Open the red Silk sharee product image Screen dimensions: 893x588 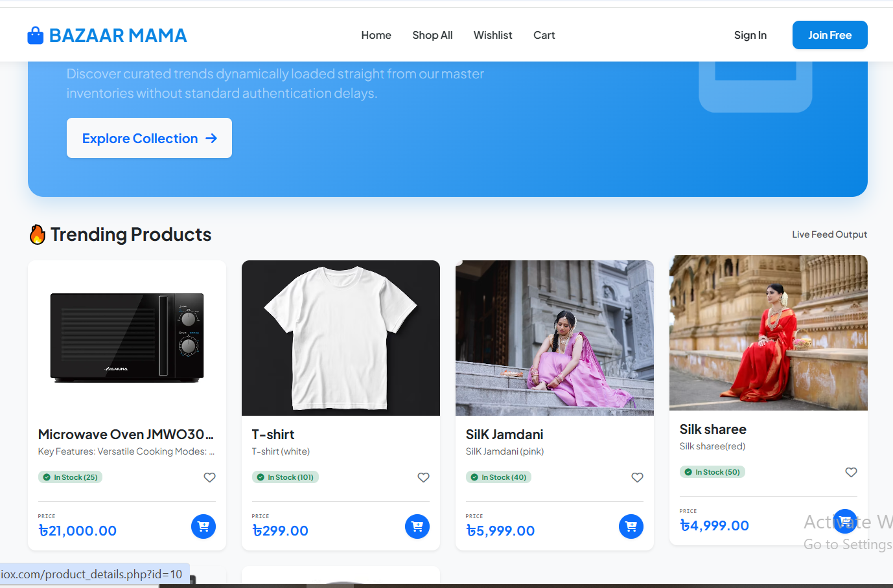click(x=769, y=333)
